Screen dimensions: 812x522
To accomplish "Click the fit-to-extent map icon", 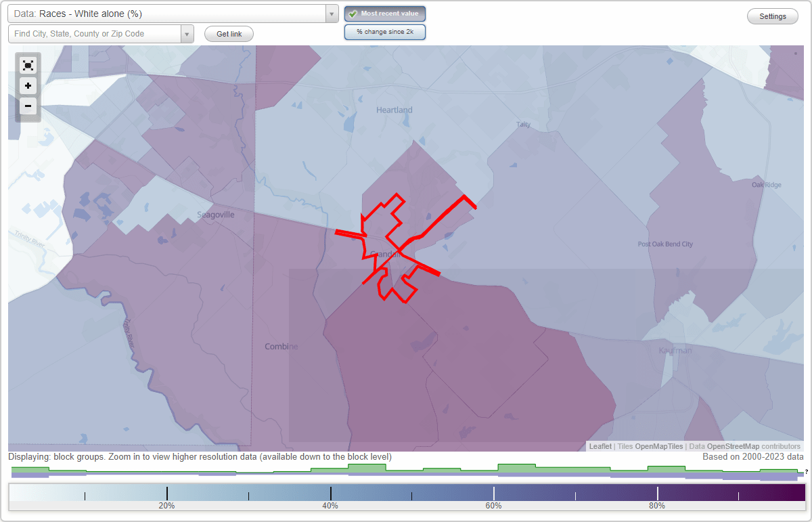I will (x=28, y=65).
